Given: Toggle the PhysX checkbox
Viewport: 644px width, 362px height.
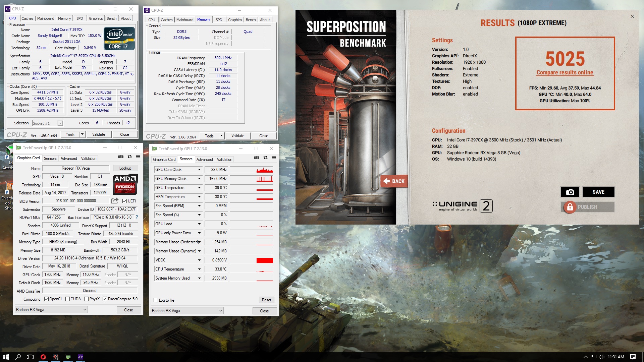Looking at the screenshot, I should tap(86, 299).
